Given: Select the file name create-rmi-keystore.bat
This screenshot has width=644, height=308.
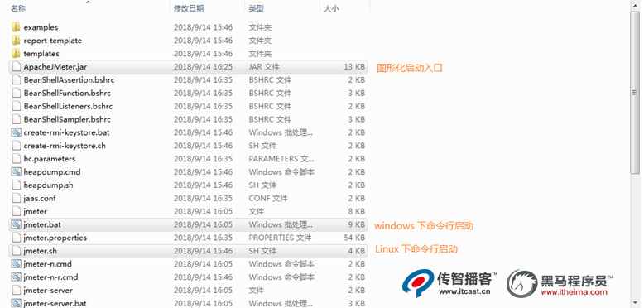Looking at the screenshot, I should pyautogui.click(x=66, y=132).
